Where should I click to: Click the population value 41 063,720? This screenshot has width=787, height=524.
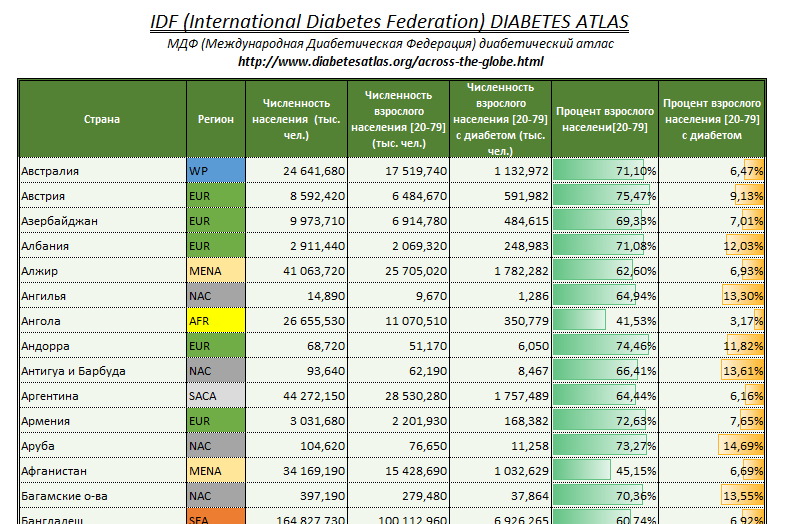pyautogui.click(x=295, y=271)
